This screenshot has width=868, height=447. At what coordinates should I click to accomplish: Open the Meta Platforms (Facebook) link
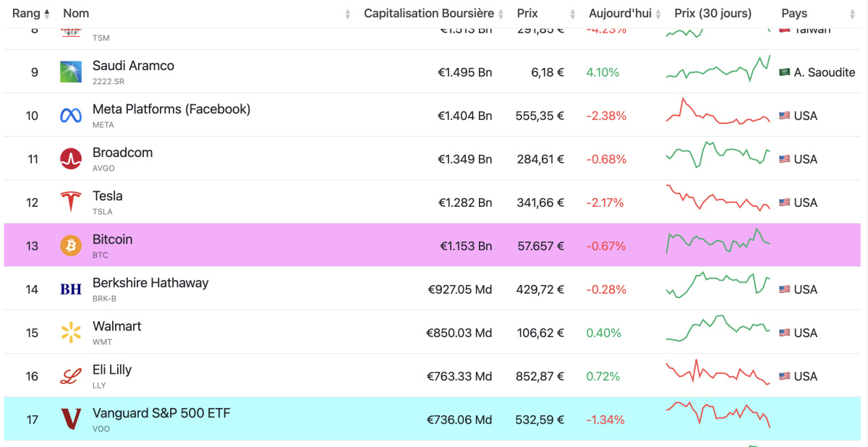coord(171,109)
